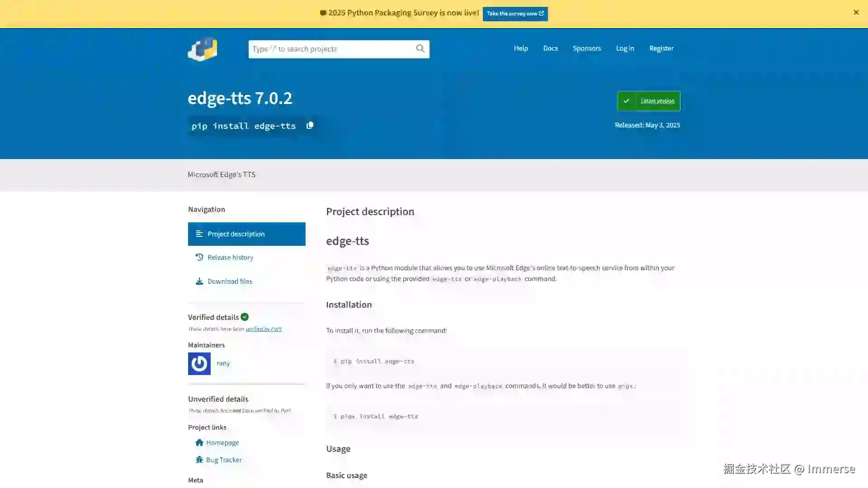Switch to Release history section
Screen dimensions: 868x488
230,257
